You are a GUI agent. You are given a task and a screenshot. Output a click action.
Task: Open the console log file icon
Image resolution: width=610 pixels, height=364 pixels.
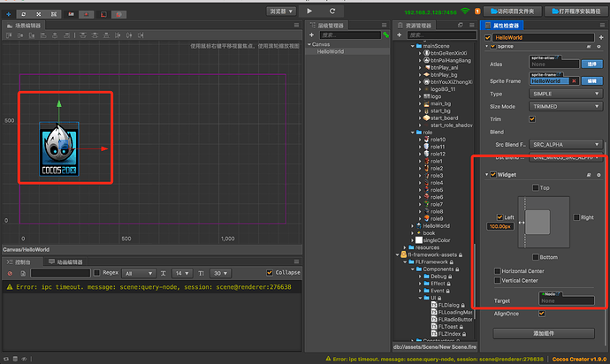(23, 273)
